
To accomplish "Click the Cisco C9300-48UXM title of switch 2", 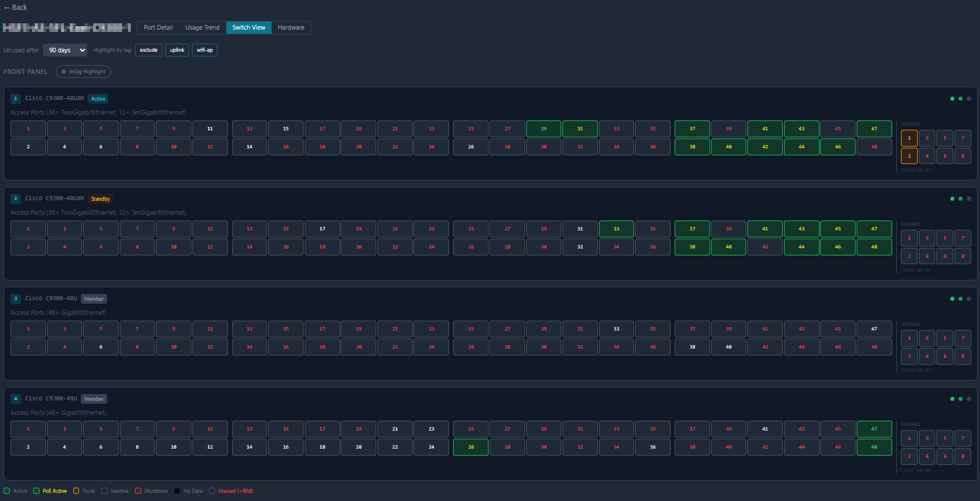I will coord(55,198).
